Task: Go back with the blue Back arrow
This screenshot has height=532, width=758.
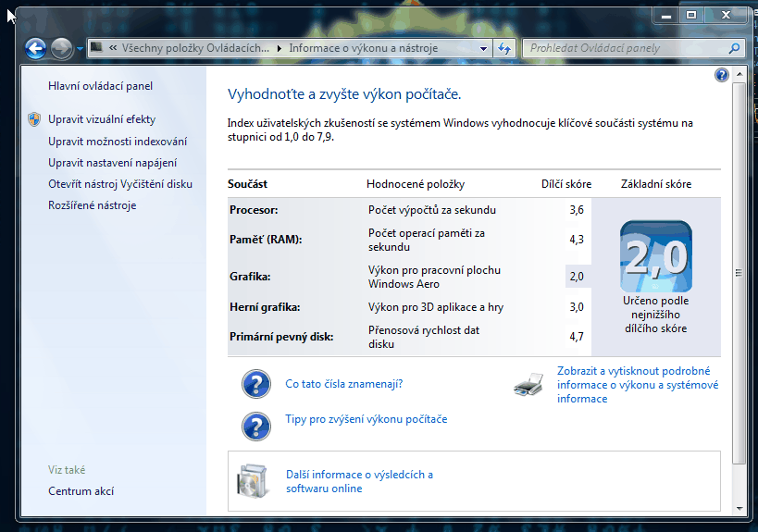Action: click(36, 48)
